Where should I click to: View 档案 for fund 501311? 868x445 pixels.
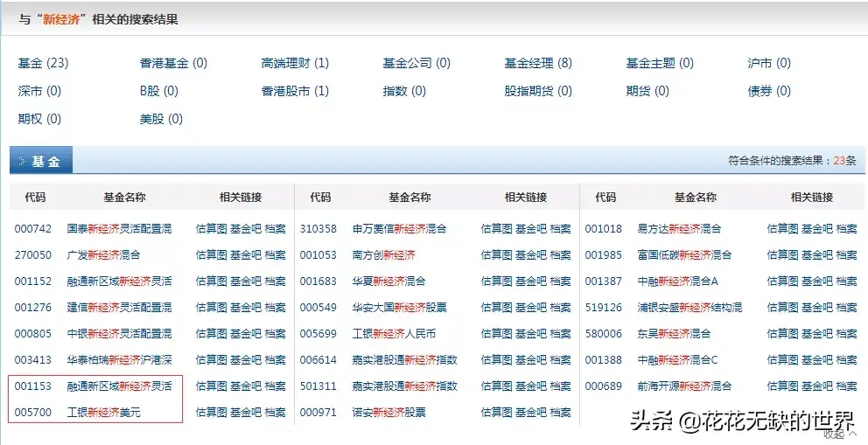point(560,386)
